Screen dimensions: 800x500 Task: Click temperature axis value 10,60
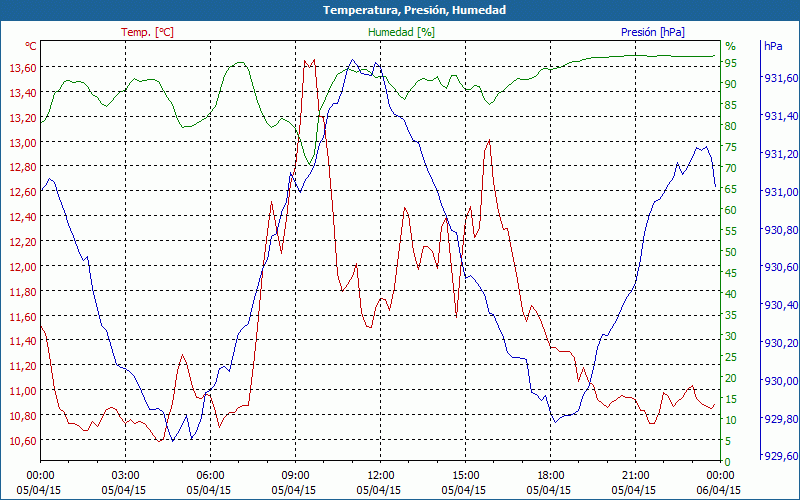[23, 440]
